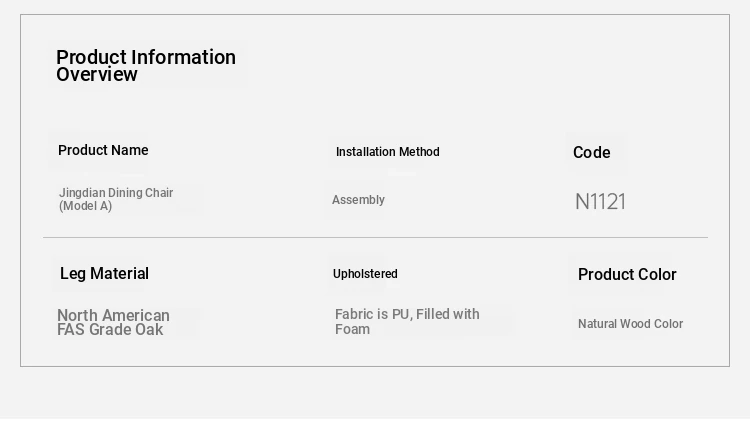The image size is (750, 446).
Task: Click the Jingdian Dining Chair (Model A) text
Action: coord(116,199)
